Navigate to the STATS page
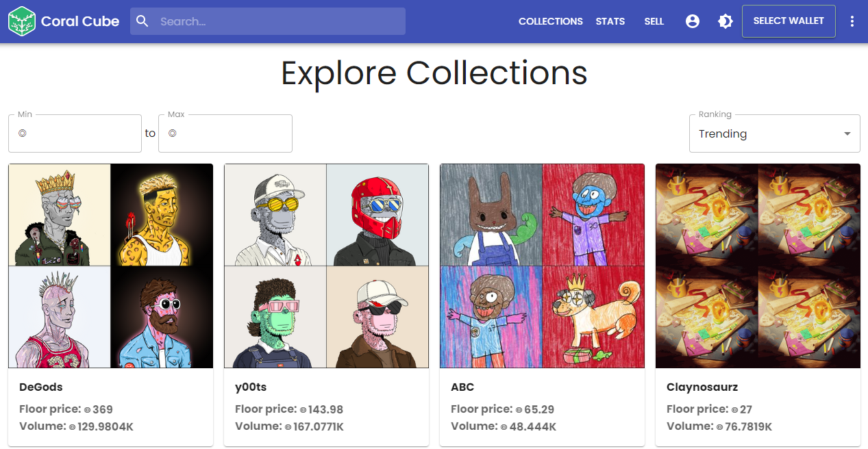Screen dimensions: 868x449 pos(610,21)
